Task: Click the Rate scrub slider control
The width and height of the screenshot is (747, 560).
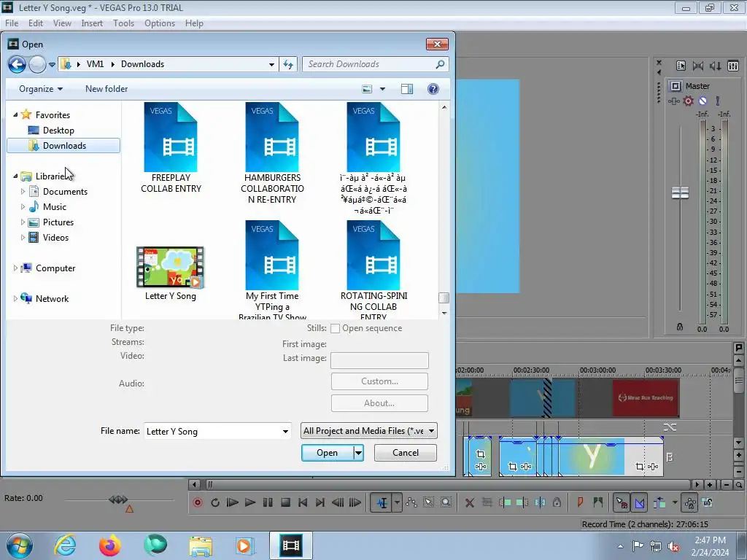Action: point(118,499)
